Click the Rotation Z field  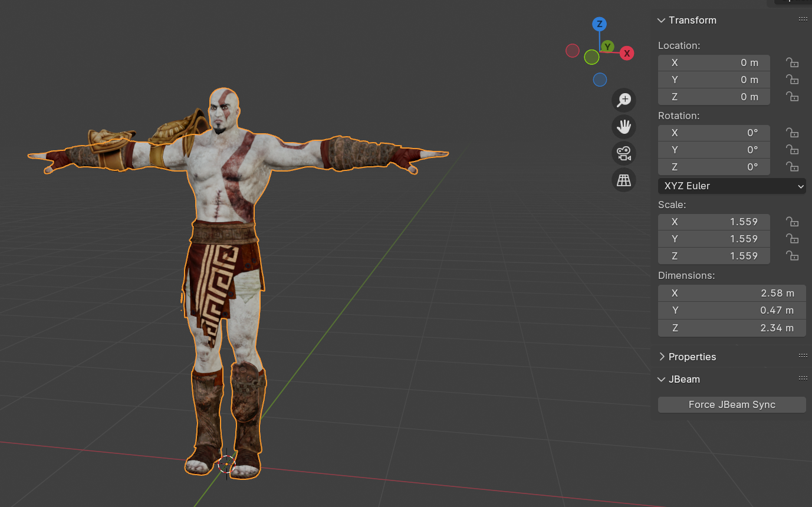click(x=714, y=167)
